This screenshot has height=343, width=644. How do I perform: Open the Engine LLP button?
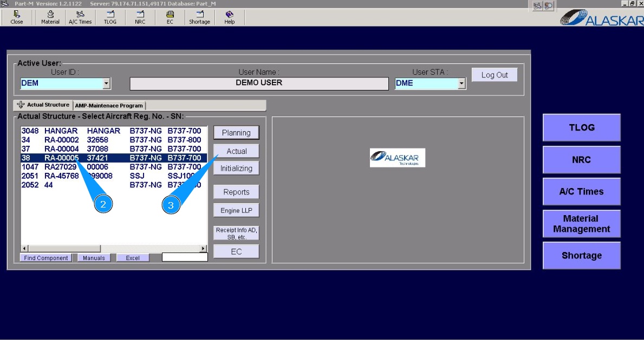[236, 210]
